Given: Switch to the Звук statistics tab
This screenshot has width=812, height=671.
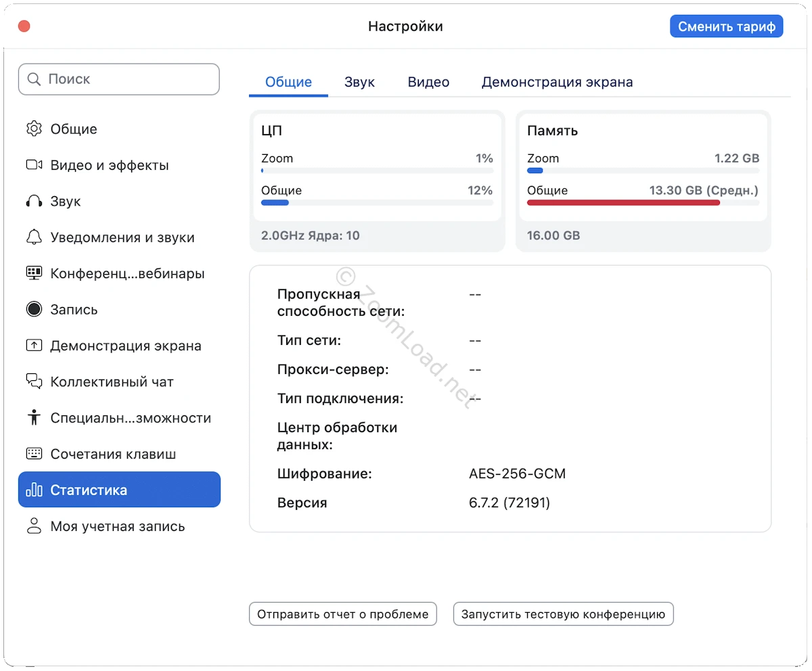Looking at the screenshot, I should tap(359, 83).
